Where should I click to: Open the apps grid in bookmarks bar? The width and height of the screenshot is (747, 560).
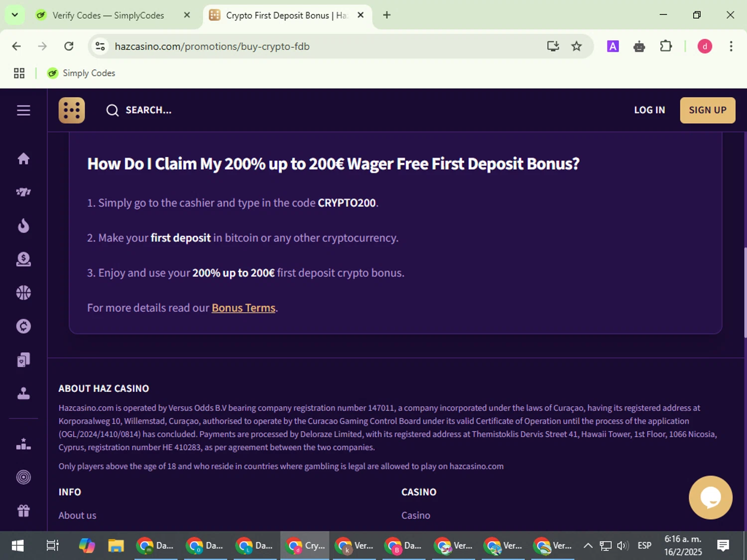(19, 73)
